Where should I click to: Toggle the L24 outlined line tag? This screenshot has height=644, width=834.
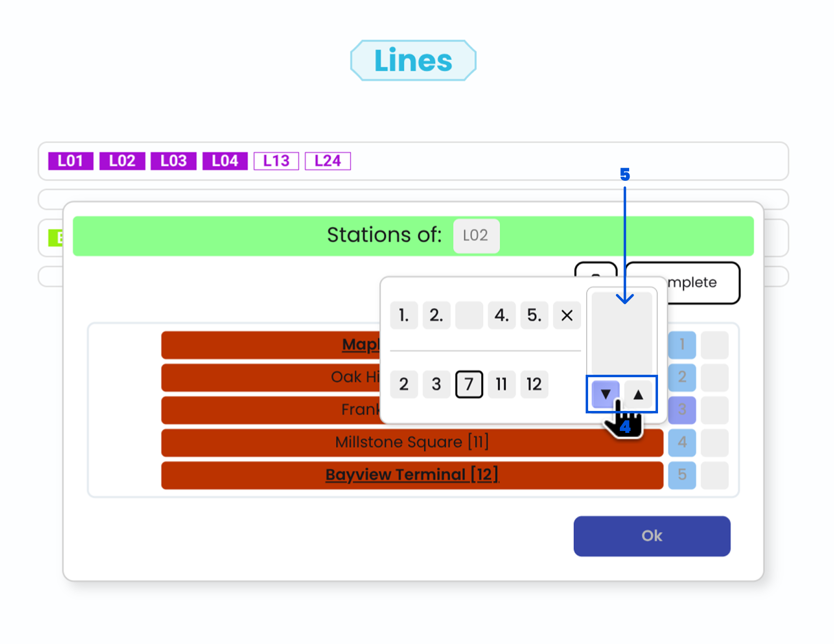(328, 161)
